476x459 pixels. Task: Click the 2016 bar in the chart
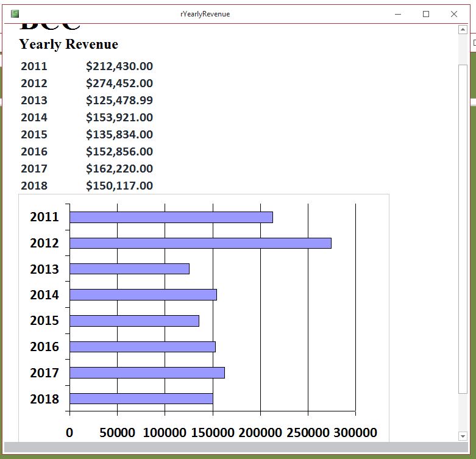tap(143, 347)
